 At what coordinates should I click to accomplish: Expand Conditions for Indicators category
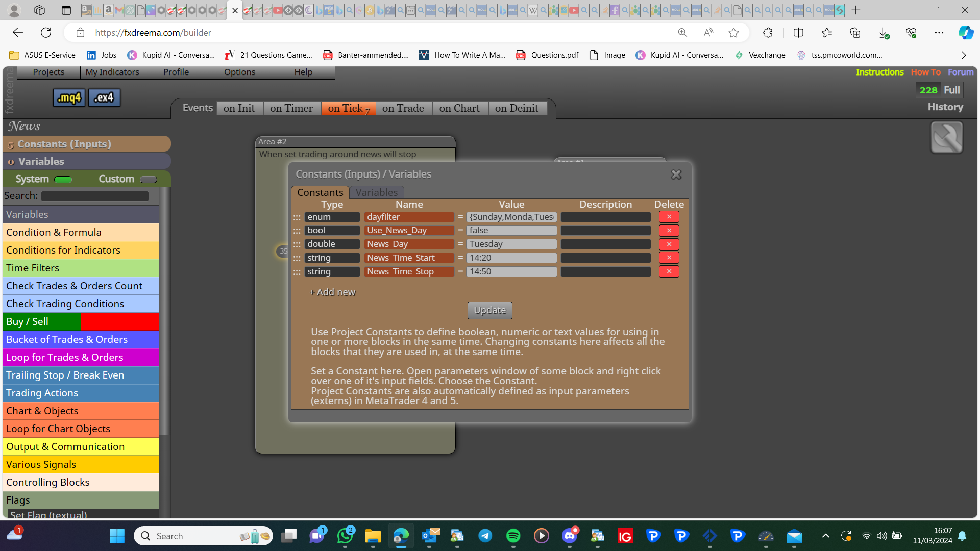(81, 250)
